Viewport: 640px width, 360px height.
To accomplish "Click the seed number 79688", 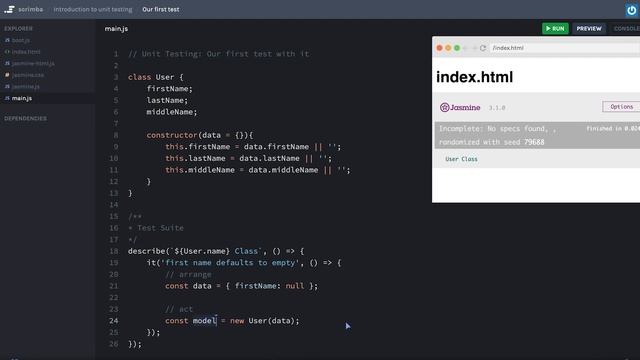I will point(534,142).
